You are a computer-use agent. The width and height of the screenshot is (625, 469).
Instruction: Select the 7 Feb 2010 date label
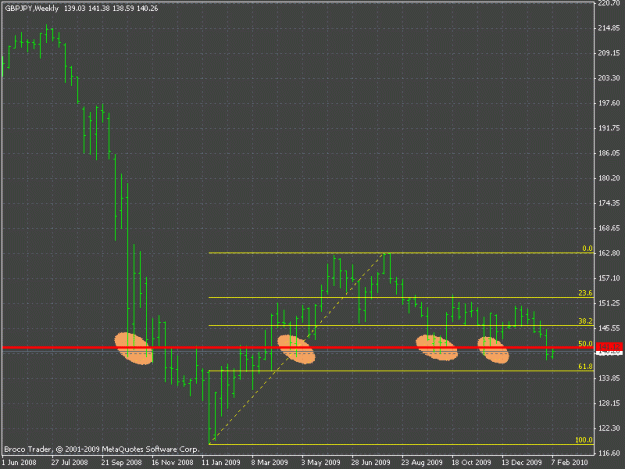570,463
